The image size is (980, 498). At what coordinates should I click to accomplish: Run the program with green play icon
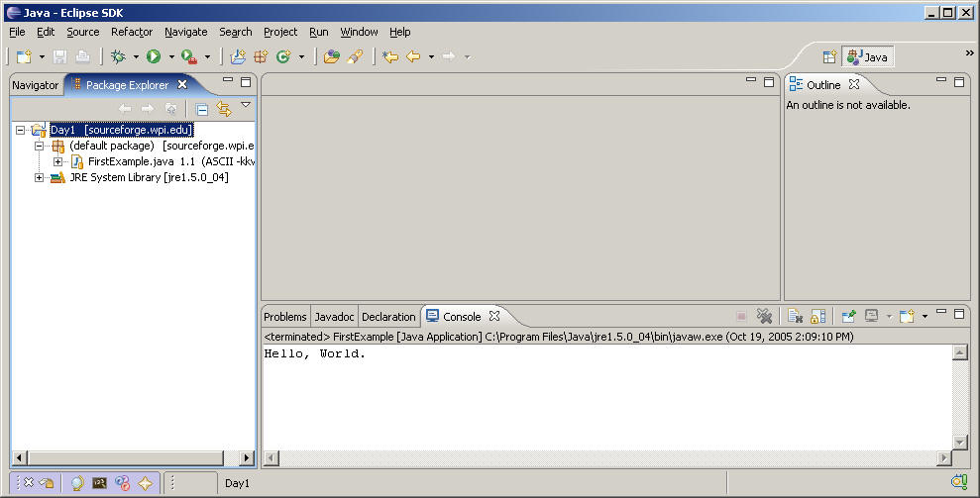pos(154,56)
